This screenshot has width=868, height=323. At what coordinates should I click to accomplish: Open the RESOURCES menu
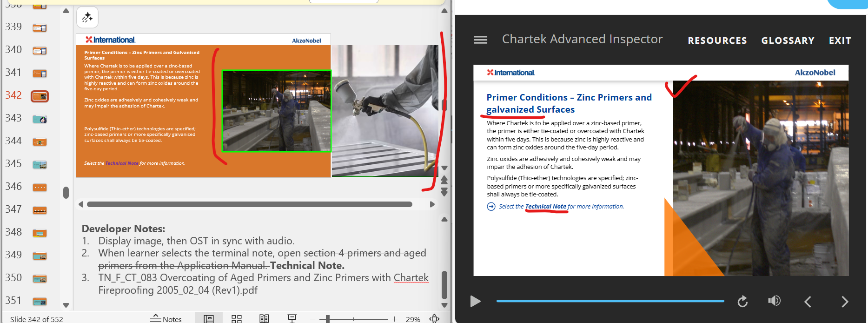717,40
